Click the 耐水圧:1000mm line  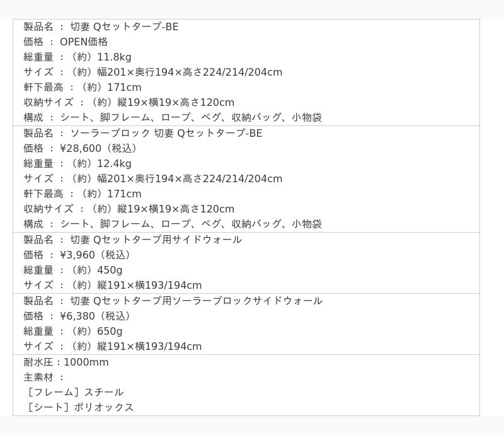(x=66, y=362)
